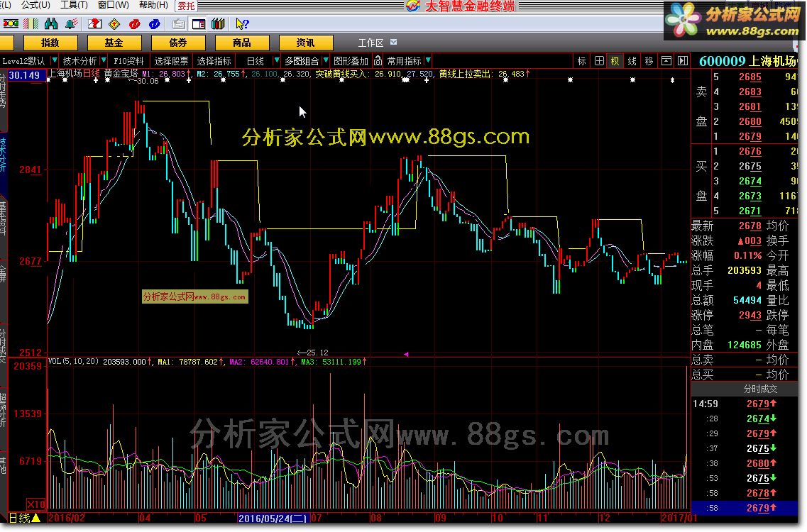Click the 14:59 trade time row
807x532 pixels.
[744, 404]
